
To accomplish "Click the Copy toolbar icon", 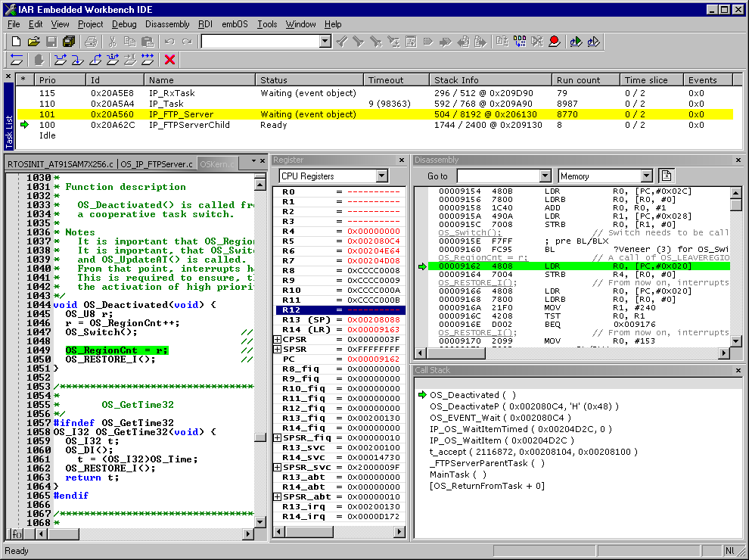I will click(x=130, y=42).
